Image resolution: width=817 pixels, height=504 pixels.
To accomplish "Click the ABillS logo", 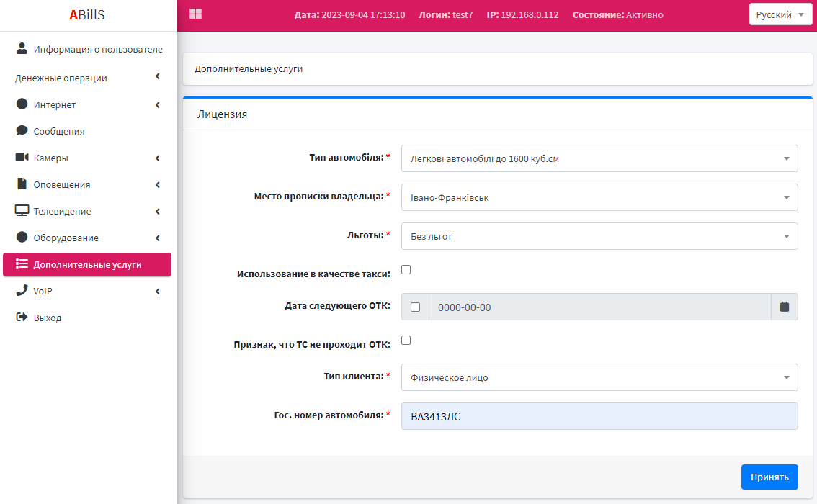I will point(87,14).
